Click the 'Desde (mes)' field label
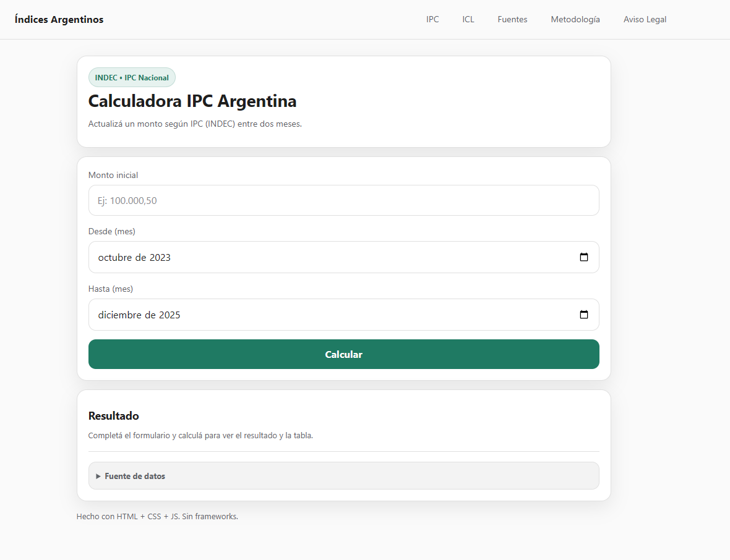 point(111,231)
